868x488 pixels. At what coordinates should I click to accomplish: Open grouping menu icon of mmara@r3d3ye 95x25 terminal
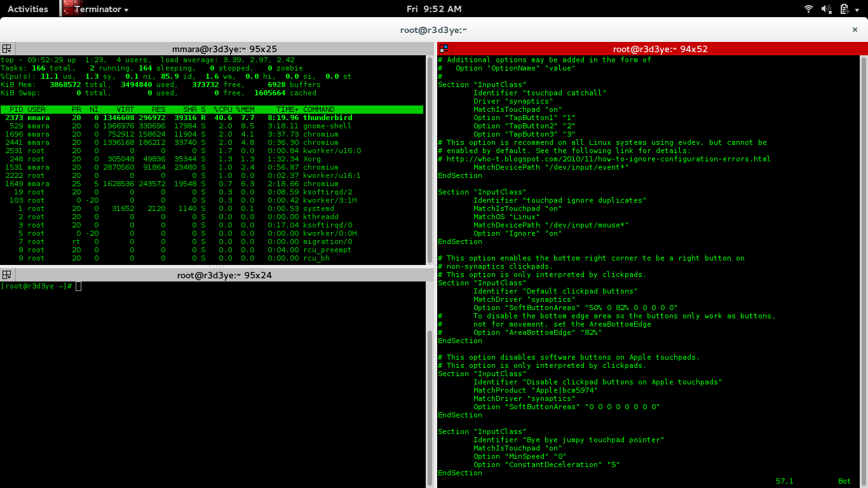click(7, 49)
